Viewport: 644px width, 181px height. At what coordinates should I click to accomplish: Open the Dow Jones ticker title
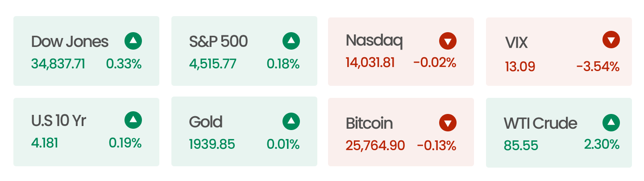70,42
